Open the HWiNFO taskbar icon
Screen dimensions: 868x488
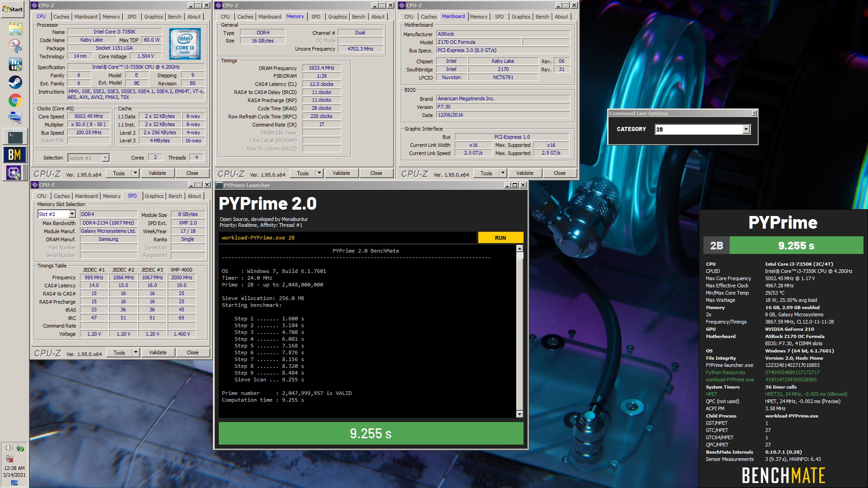click(15, 64)
